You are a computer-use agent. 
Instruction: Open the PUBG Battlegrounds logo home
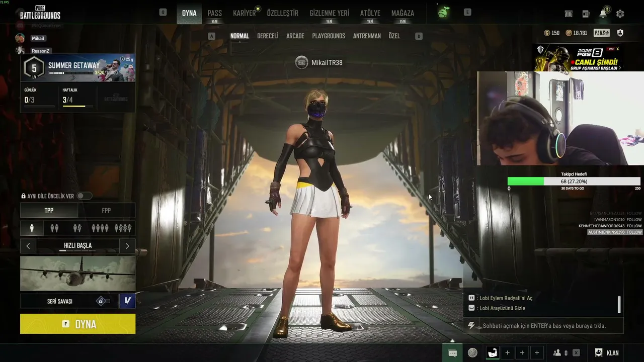[x=40, y=13]
